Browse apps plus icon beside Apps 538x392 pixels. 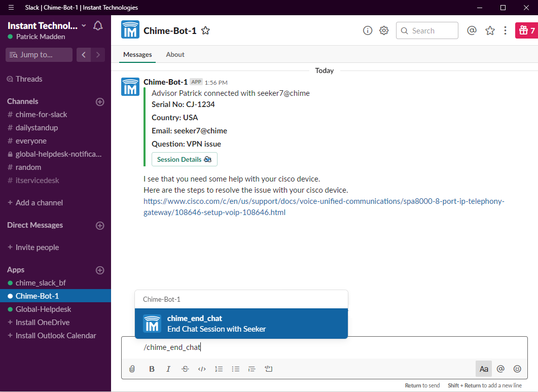100,270
